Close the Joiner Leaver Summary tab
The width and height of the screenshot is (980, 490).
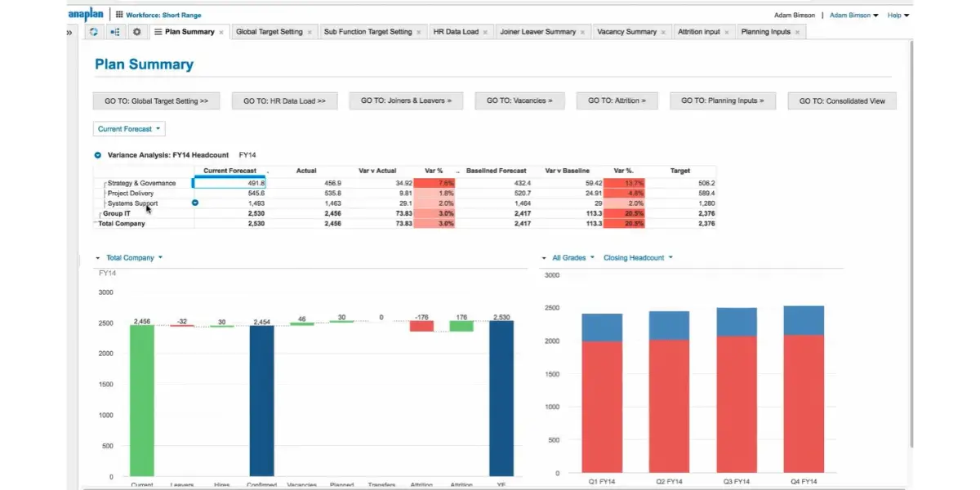tap(583, 33)
